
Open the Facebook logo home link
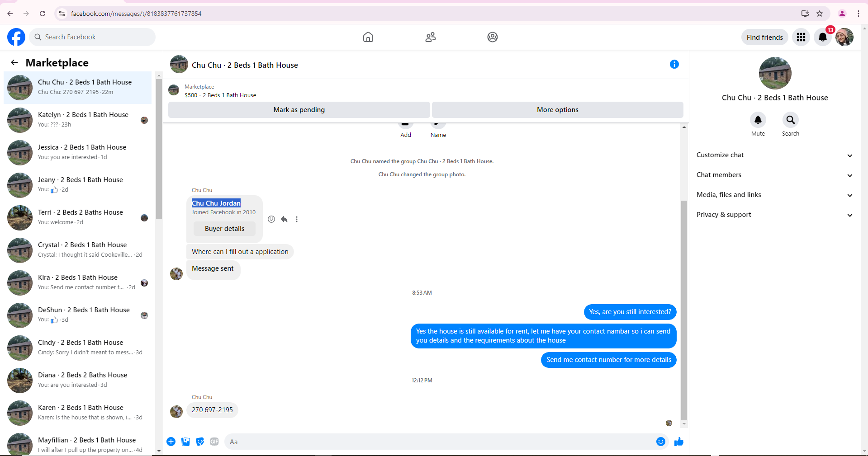pyautogui.click(x=16, y=37)
